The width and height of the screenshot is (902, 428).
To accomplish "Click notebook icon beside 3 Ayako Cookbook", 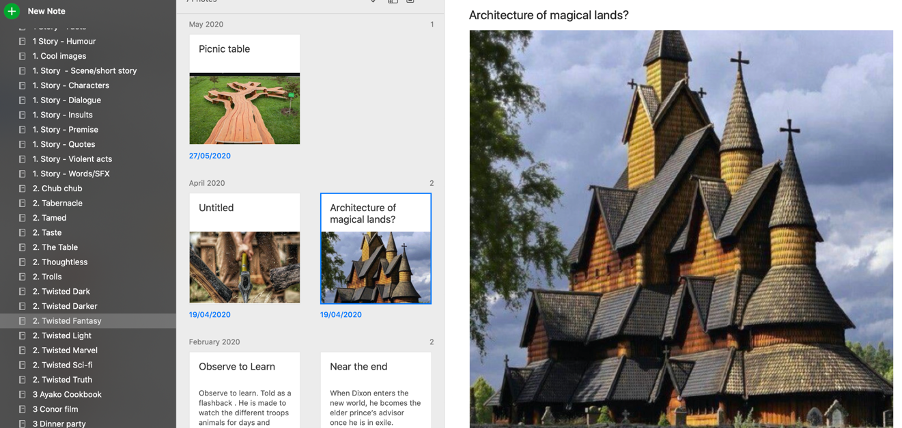I will tap(22, 395).
